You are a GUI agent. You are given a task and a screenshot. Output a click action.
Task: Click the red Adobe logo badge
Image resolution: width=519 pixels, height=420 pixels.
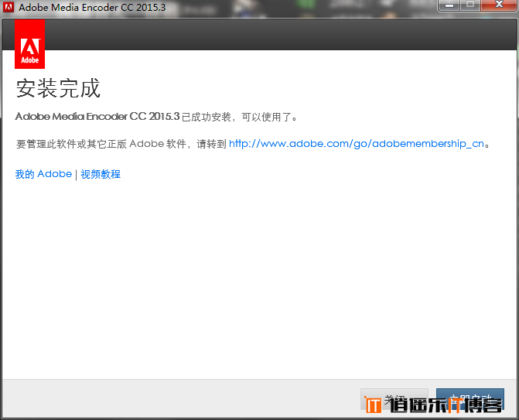pyautogui.click(x=30, y=44)
